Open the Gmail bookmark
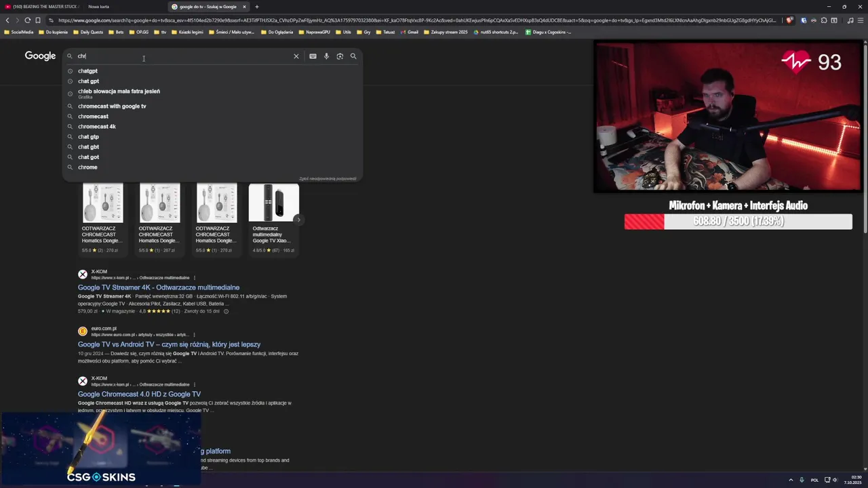The width and height of the screenshot is (868, 488). [409, 32]
